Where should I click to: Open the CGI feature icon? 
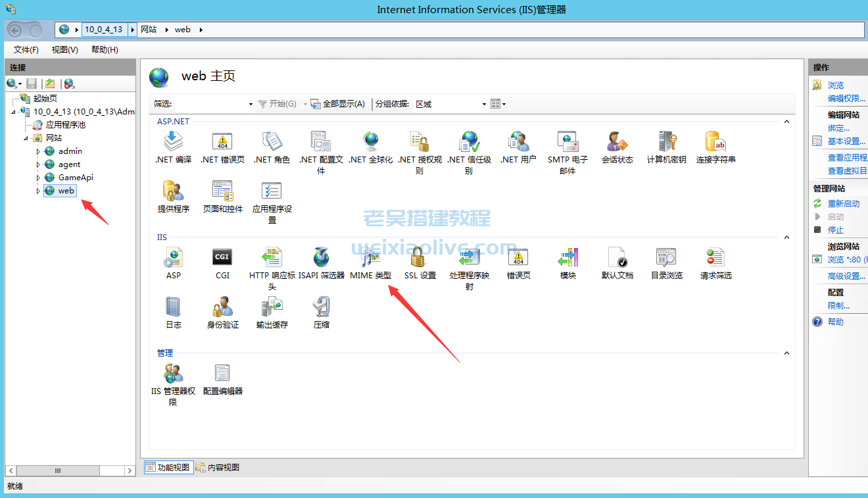pos(222,258)
